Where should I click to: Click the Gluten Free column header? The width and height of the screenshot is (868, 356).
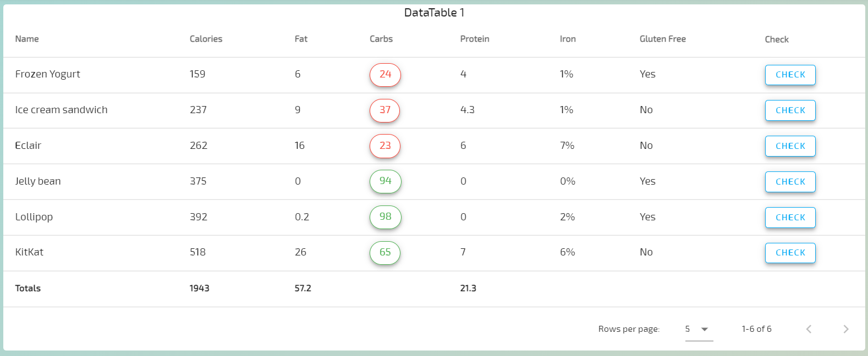[x=662, y=39]
